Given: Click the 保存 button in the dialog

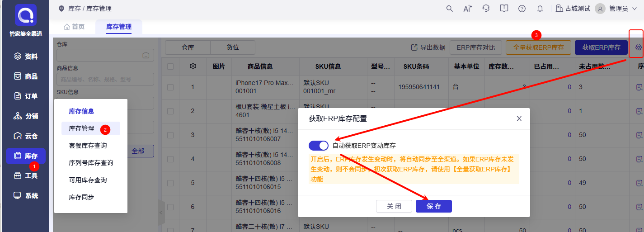Looking at the screenshot, I should click(x=434, y=206).
